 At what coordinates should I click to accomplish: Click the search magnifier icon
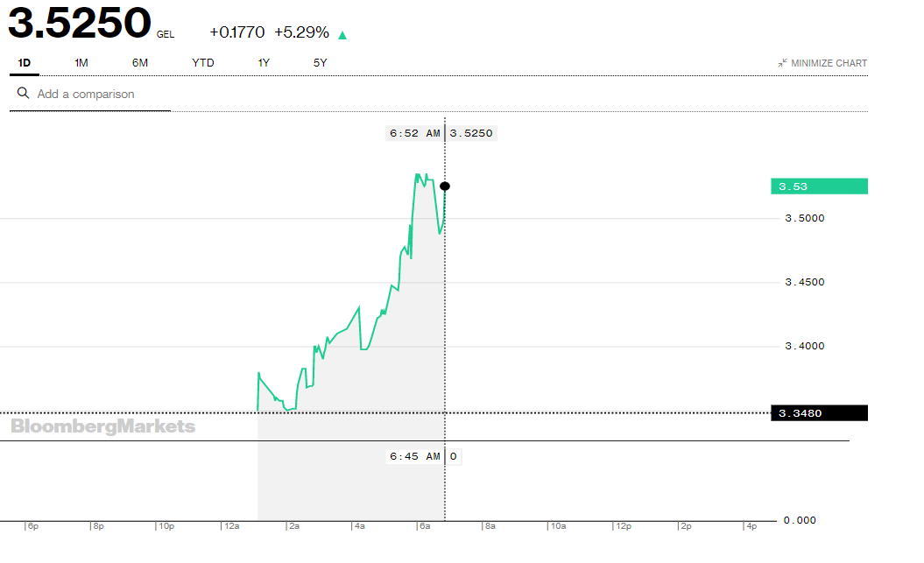click(x=23, y=94)
